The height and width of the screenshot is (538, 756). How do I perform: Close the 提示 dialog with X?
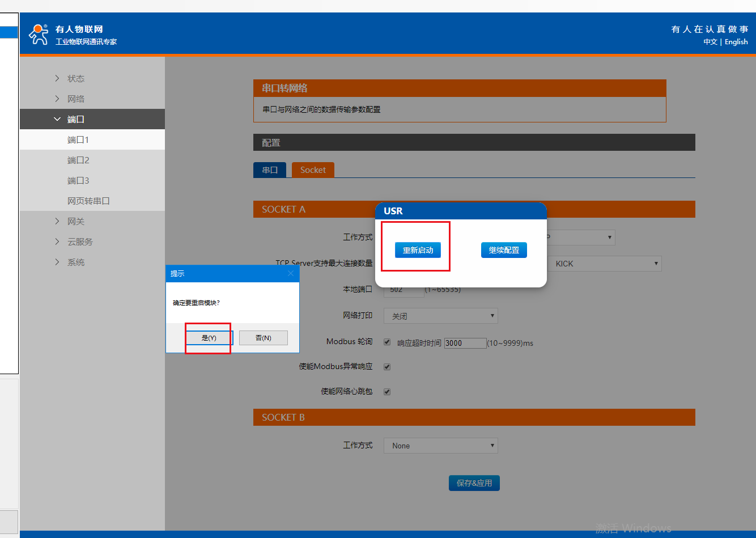(291, 273)
